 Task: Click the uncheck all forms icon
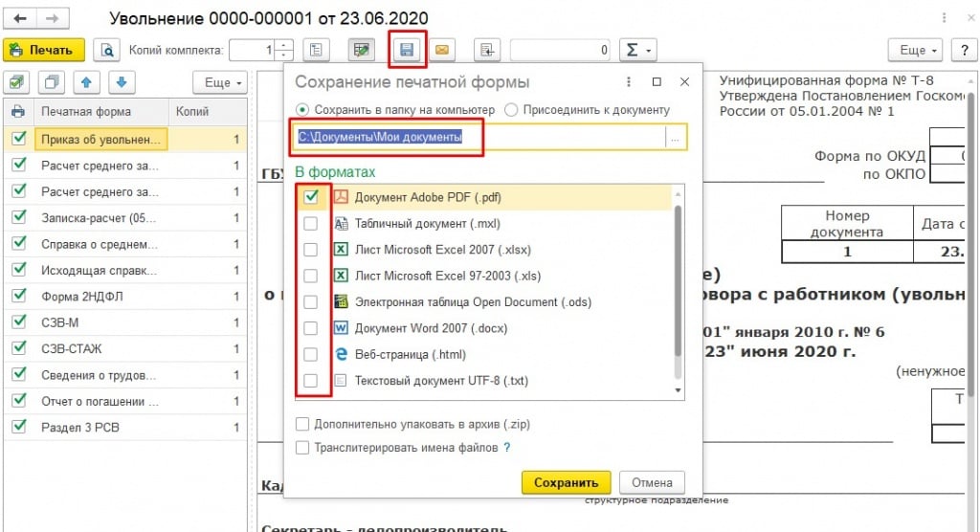[53, 81]
